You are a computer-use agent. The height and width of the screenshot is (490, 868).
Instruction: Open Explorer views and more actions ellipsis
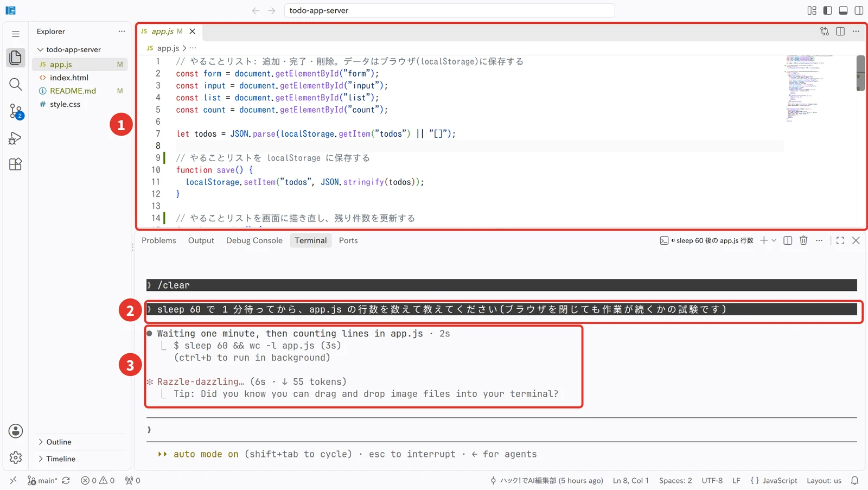pos(122,31)
